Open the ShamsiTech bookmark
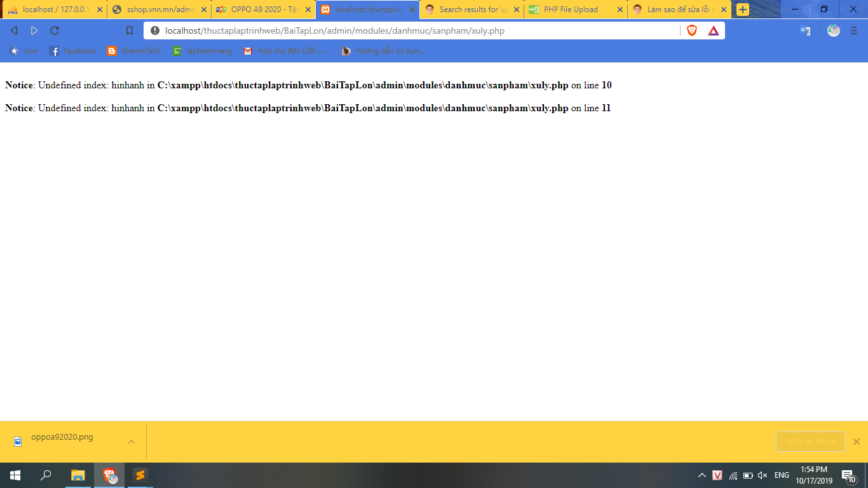This screenshot has height=488, width=868. pyautogui.click(x=134, y=51)
